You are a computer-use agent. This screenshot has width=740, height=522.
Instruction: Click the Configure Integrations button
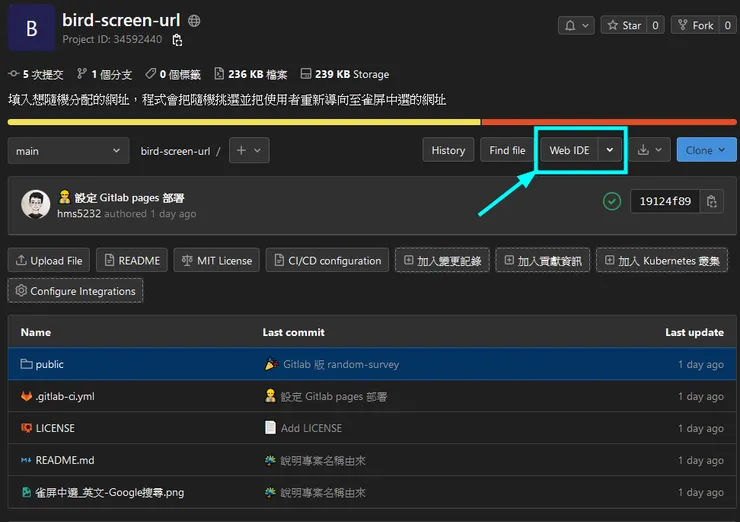(76, 291)
